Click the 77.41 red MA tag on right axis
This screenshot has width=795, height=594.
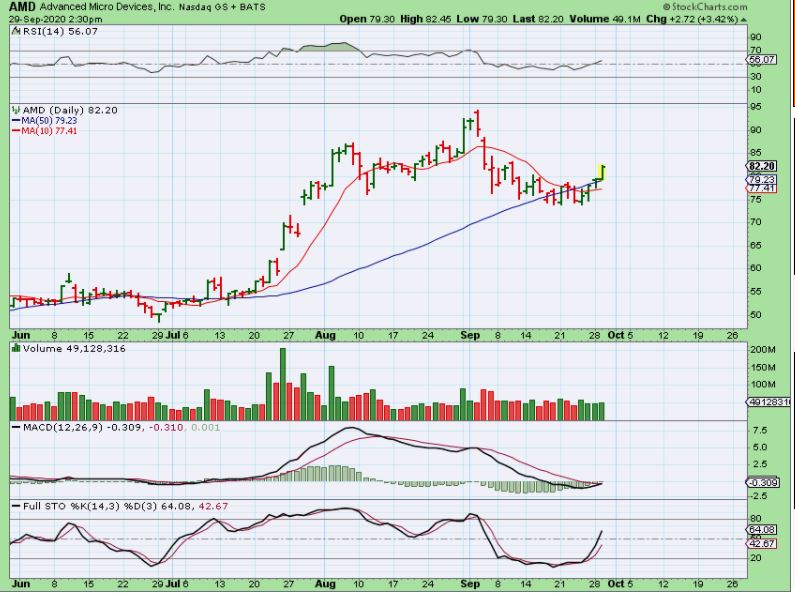pos(762,189)
